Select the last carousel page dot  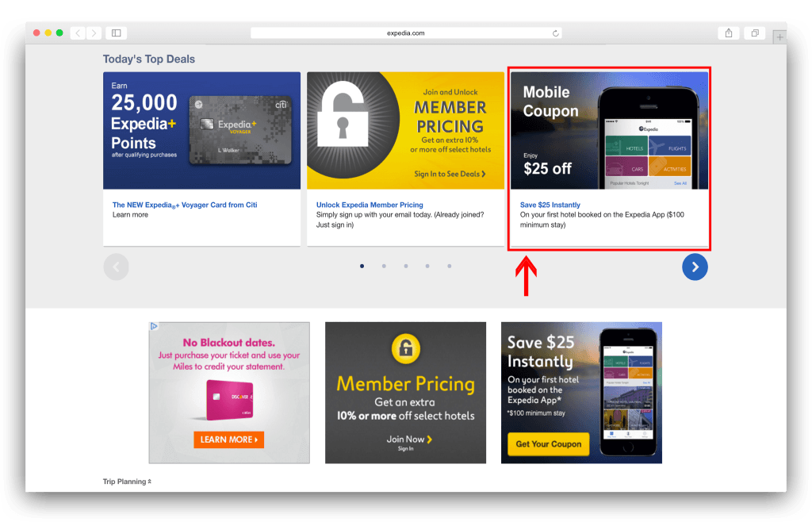[450, 267]
